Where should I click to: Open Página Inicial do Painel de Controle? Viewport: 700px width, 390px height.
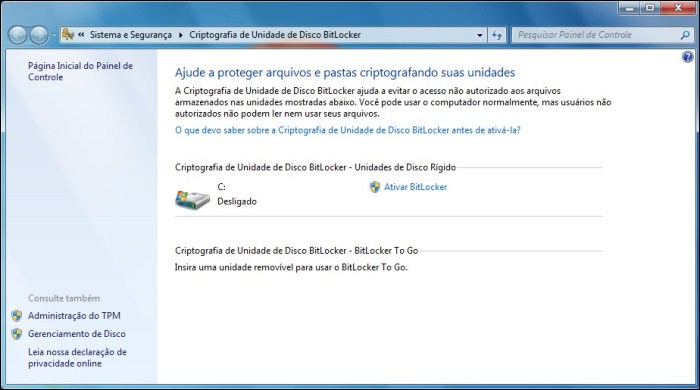80,71
